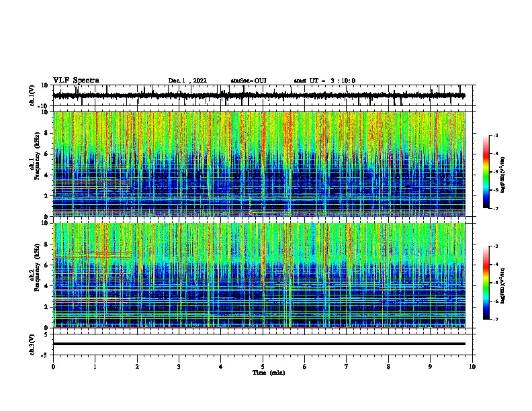Click the Time axis tick label "2"
The width and height of the screenshot is (532, 411).
point(137,367)
